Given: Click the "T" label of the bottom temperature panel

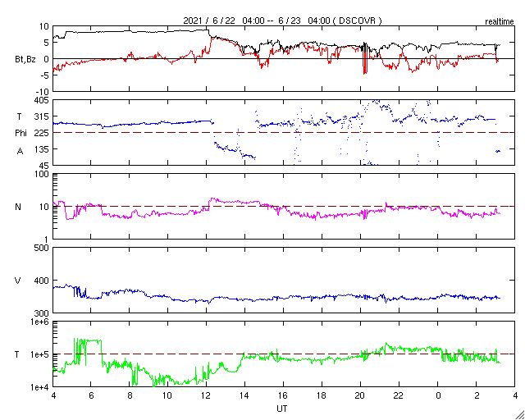Looking at the screenshot, I should click(17, 354).
